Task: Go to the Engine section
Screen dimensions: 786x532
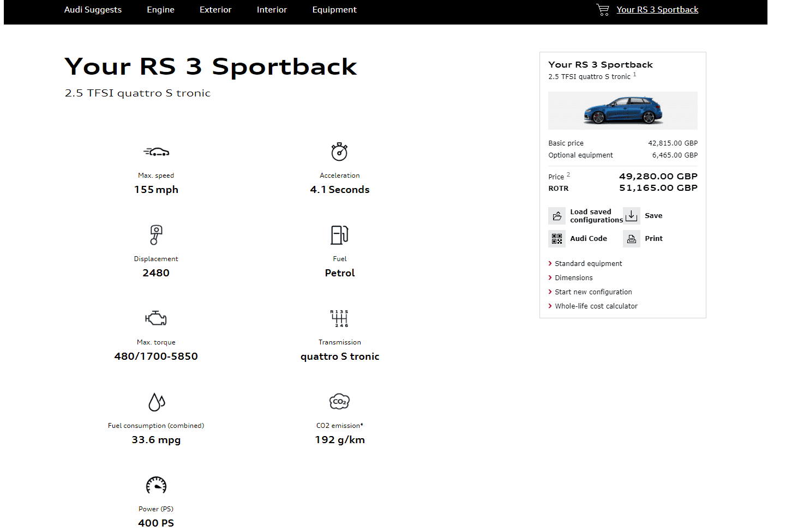Action: pos(160,10)
